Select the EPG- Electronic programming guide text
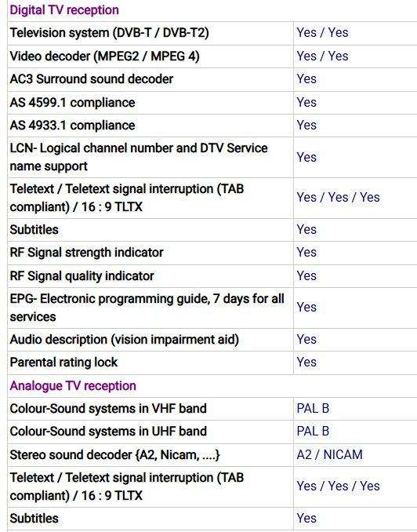The height and width of the screenshot is (532, 417). pyautogui.click(x=147, y=308)
